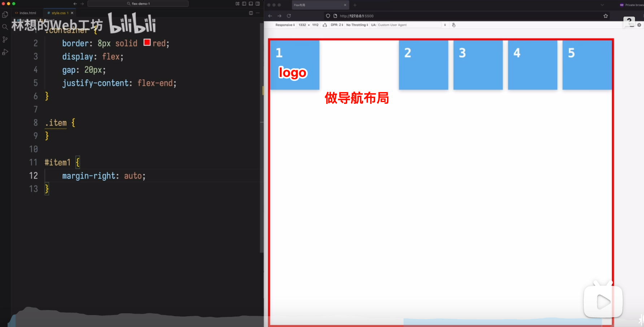Viewport: 644px width, 327px height.
Task: Open the Run and Debug view in VS Code
Action: coord(5,52)
